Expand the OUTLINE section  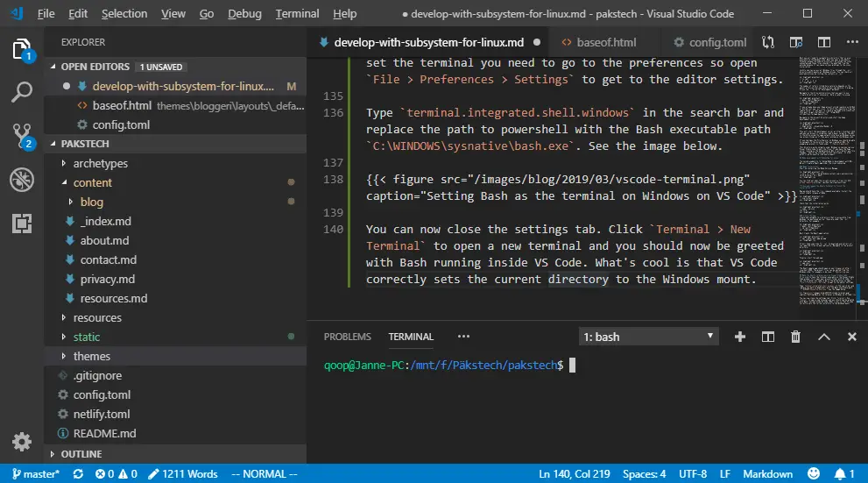[175, 454]
